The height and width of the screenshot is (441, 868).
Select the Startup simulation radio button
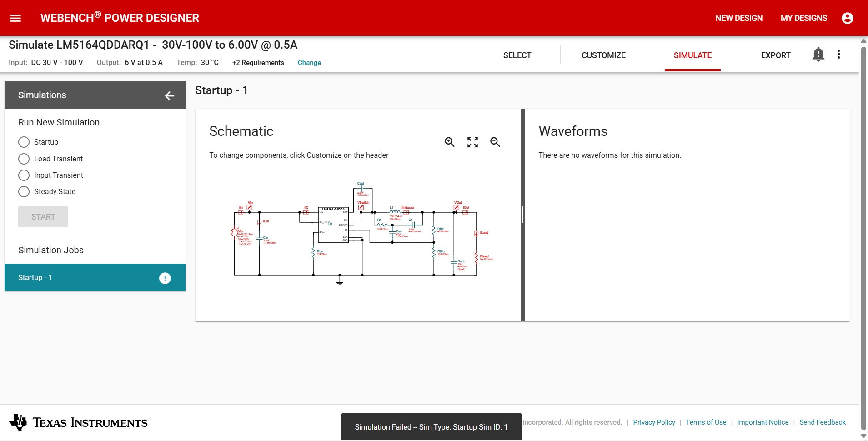(x=24, y=142)
